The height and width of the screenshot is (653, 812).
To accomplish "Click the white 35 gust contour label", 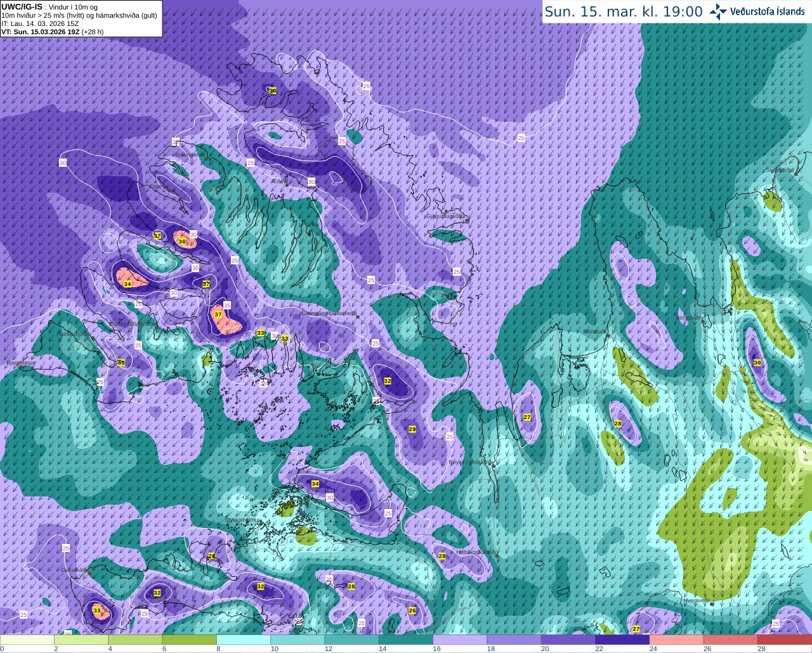I will click(x=227, y=305).
